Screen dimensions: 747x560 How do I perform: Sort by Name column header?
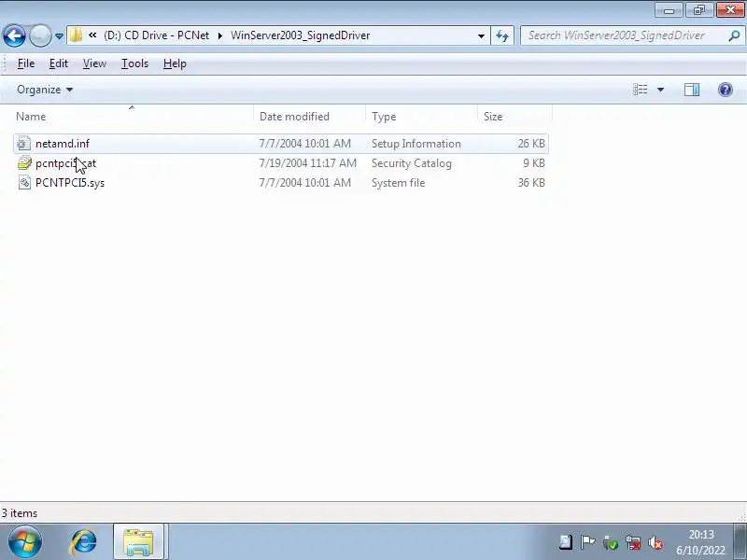[134, 117]
